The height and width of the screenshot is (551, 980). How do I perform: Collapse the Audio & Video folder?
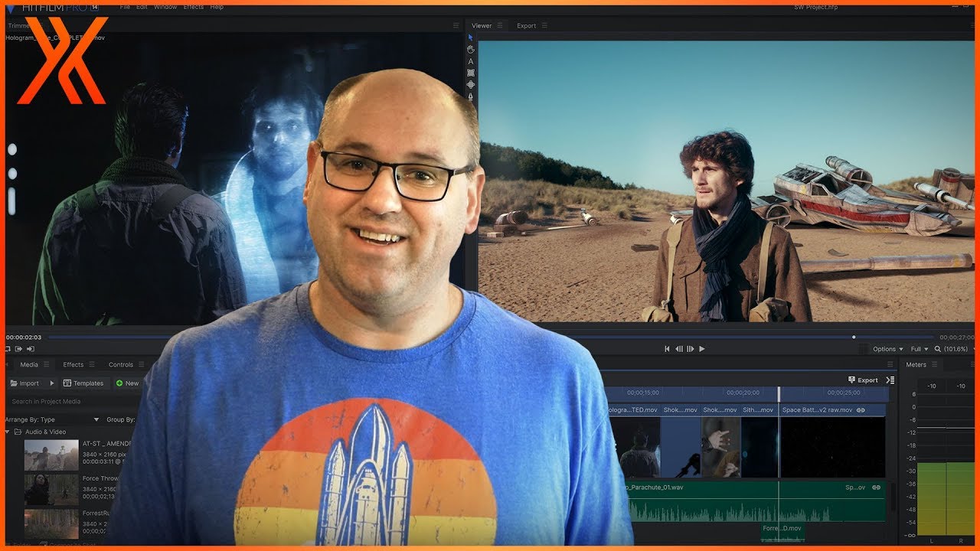[x=8, y=432]
